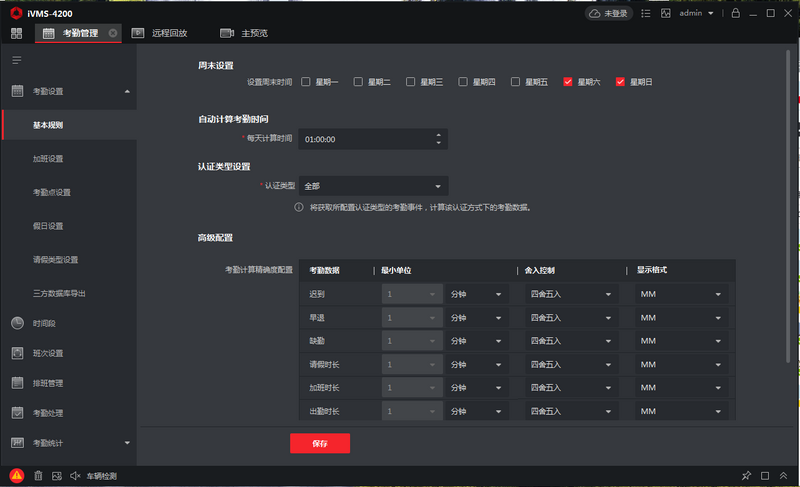The width and height of the screenshot is (800, 487).
Task: Open the 显示格式 dropdown for 迟到 row
Action: tap(681, 294)
